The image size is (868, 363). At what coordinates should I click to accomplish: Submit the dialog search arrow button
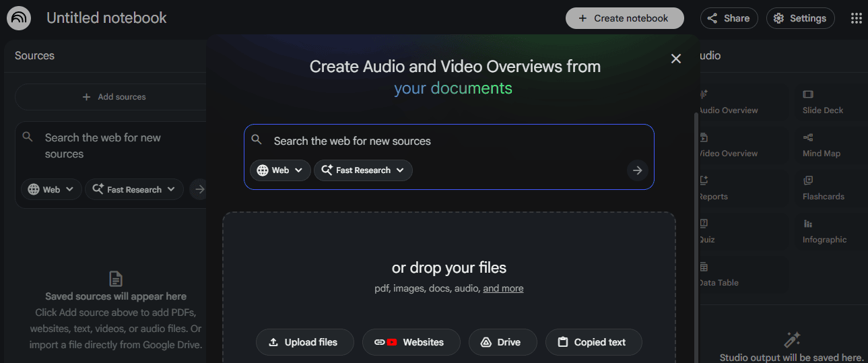(x=637, y=170)
